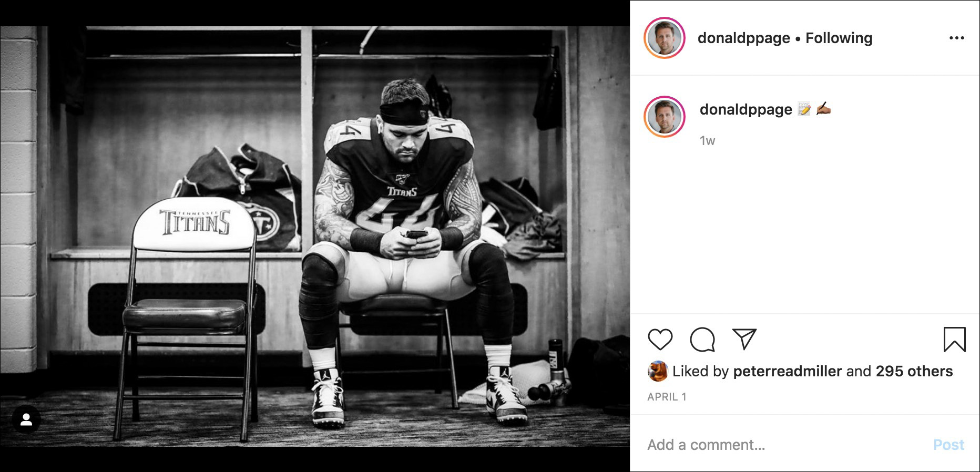Open donaldppage's profile picture in the header
The height and width of the screenshot is (472, 980).
click(665, 37)
